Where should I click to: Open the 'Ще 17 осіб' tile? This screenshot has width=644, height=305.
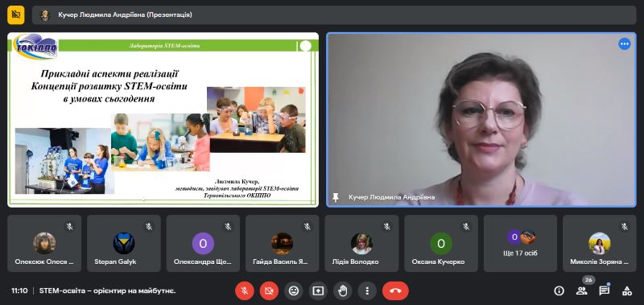[520, 243]
